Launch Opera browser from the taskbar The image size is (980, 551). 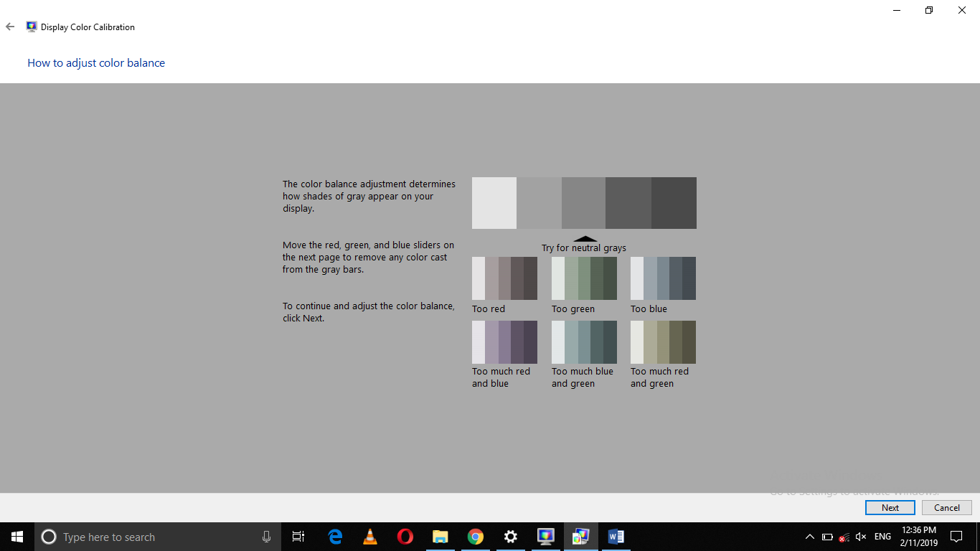coord(404,537)
